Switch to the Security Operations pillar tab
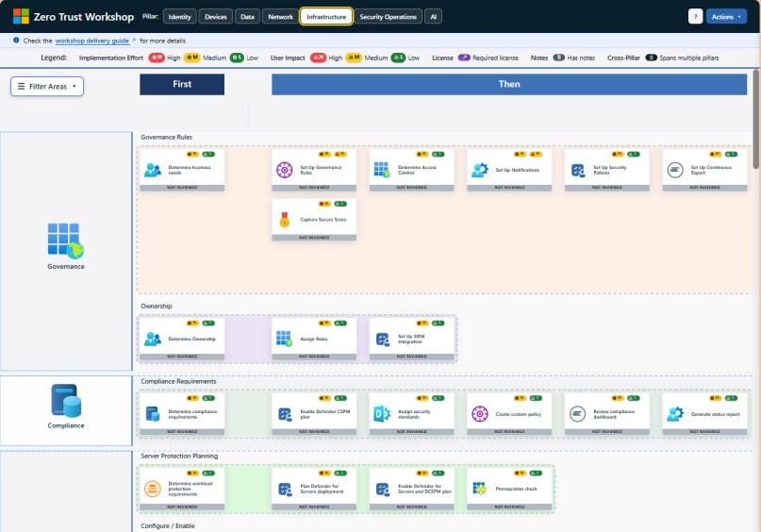The width and height of the screenshot is (761, 532). point(388,16)
